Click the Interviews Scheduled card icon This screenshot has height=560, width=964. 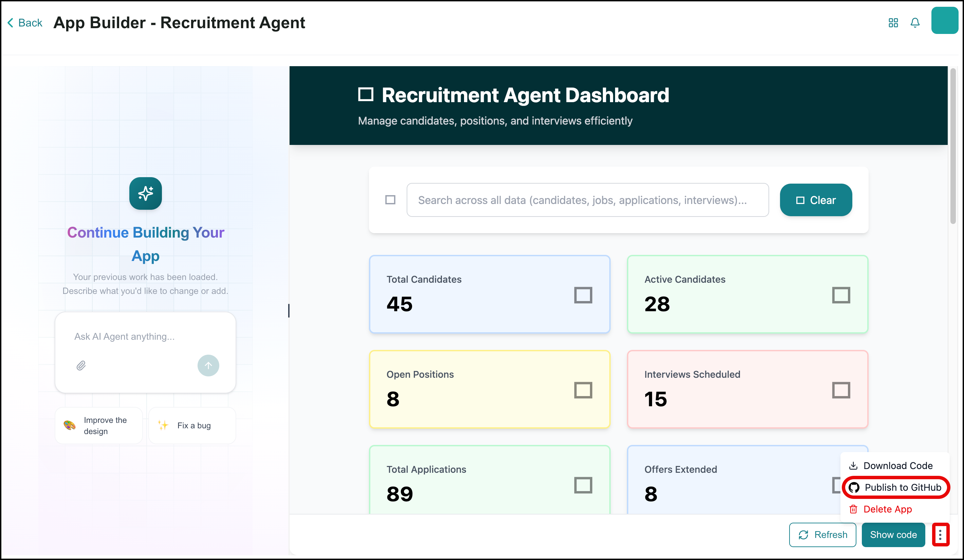841,390
